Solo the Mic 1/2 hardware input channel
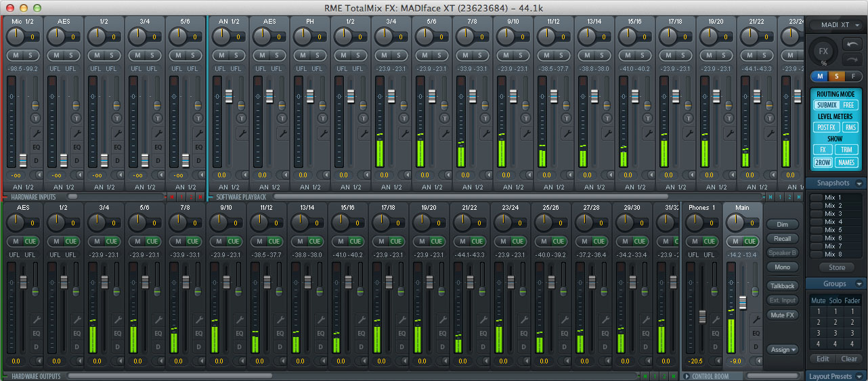The height and width of the screenshot is (381, 868). [x=32, y=55]
